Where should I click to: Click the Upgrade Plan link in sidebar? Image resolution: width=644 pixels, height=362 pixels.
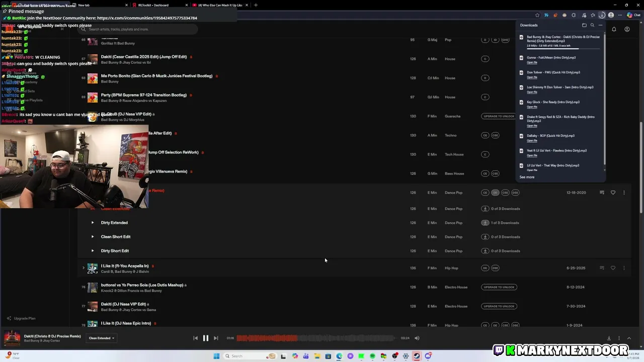coord(21,318)
